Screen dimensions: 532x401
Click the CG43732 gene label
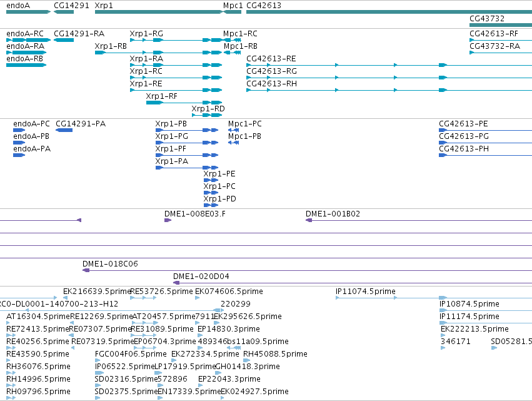click(487, 19)
